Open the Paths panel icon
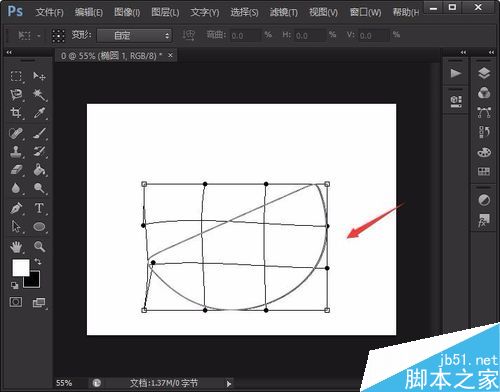Screen dimensions: 500x392 click(x=484, y=113)
